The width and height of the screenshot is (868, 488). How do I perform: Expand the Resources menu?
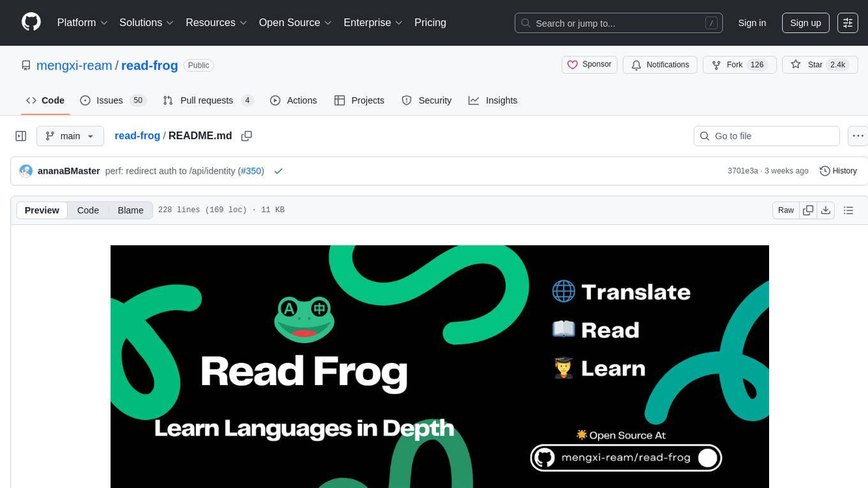[x=216, y=22]
